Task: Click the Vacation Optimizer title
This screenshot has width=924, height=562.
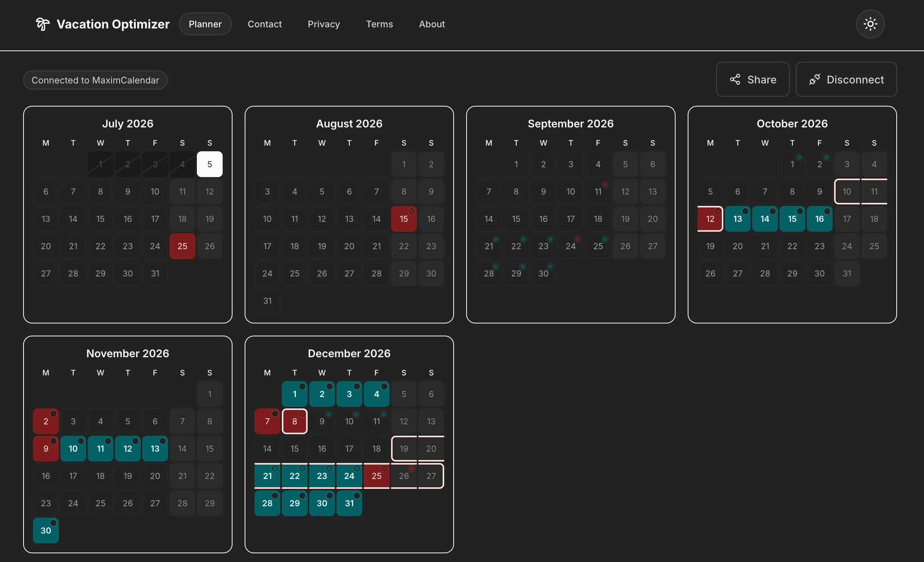Action: point(113,24)
